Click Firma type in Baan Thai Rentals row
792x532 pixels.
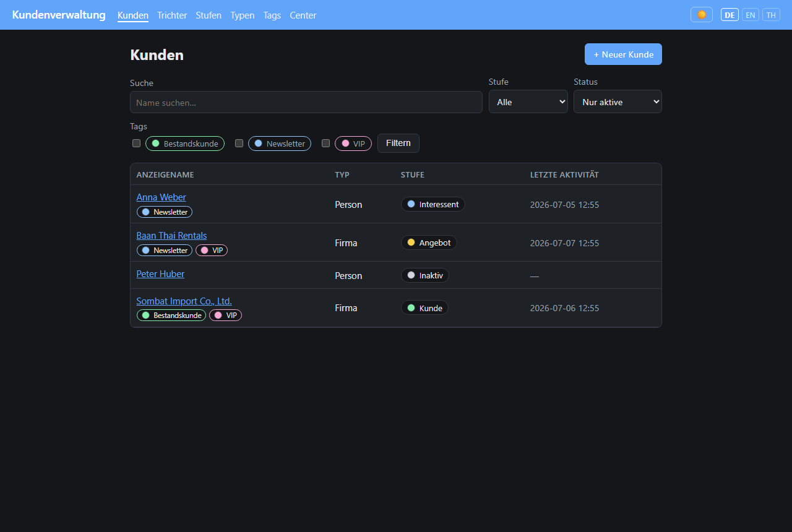[346, 243]
